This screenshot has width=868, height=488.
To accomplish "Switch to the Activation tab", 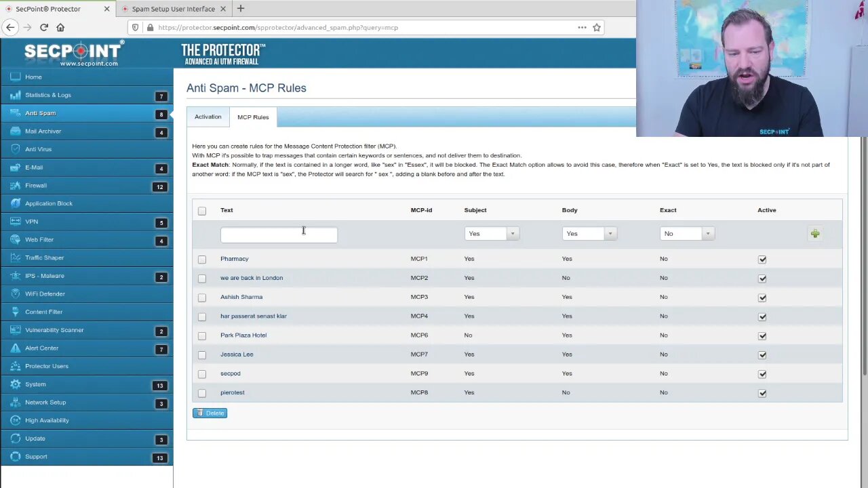I will pyautogui.click(x=208, y=117).
